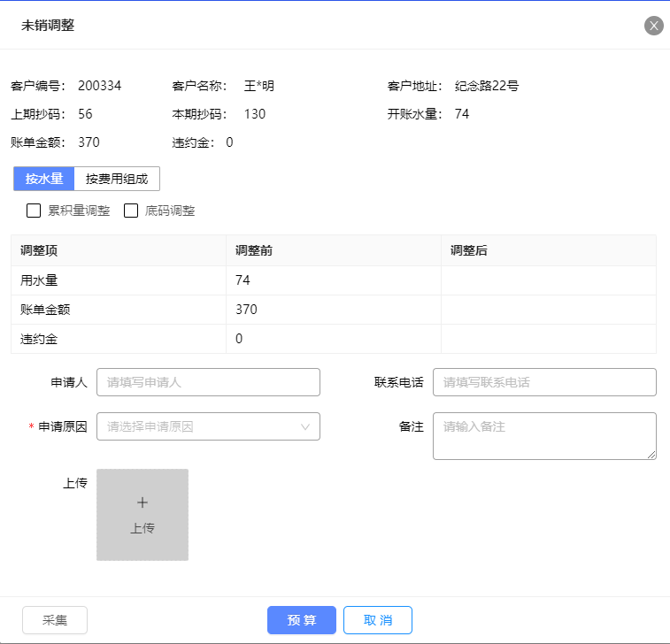Click the 备注 textarea
This screenshot has width=670, height=644.
(x=544, y=436)
